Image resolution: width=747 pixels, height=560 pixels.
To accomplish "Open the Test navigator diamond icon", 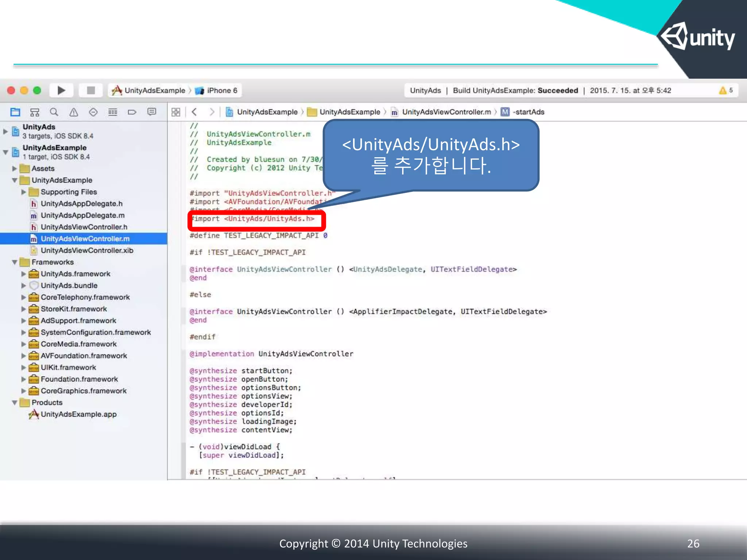I will (x=93, y=112).
